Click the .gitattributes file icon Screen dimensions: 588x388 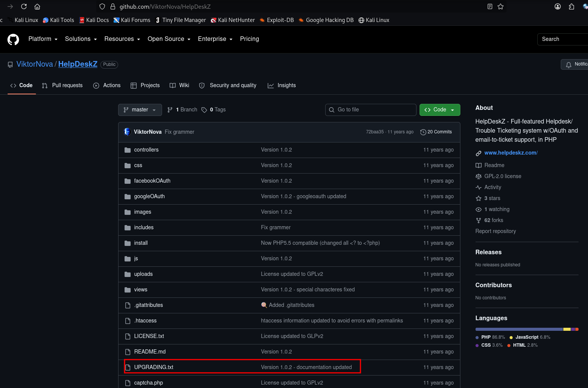click(x=128, y=305)
